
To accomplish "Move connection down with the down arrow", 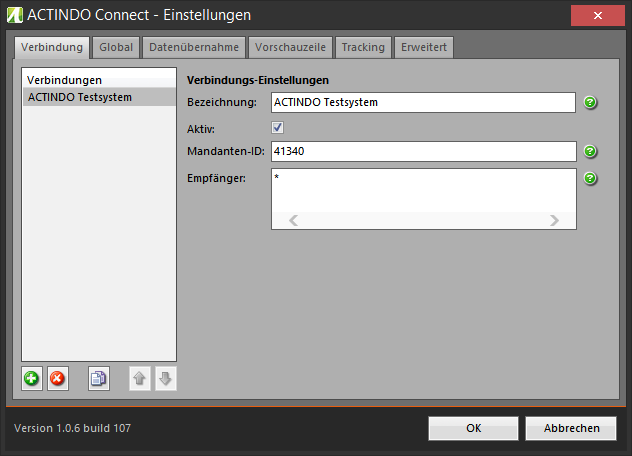I will [x=166, y=379].
